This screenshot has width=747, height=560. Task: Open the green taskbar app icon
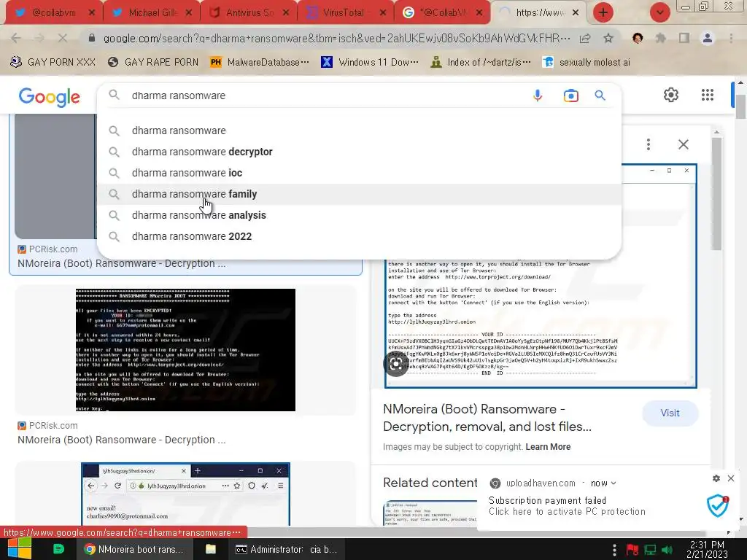[58, 549]
